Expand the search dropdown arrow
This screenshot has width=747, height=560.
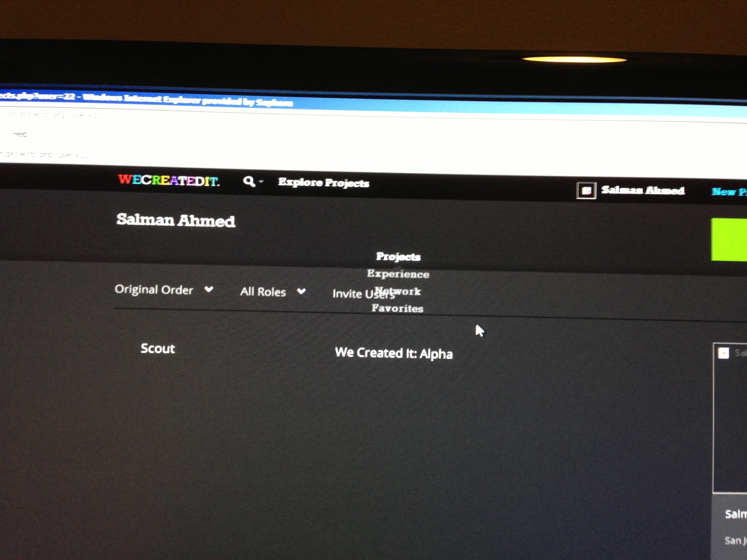click(261, 182)
